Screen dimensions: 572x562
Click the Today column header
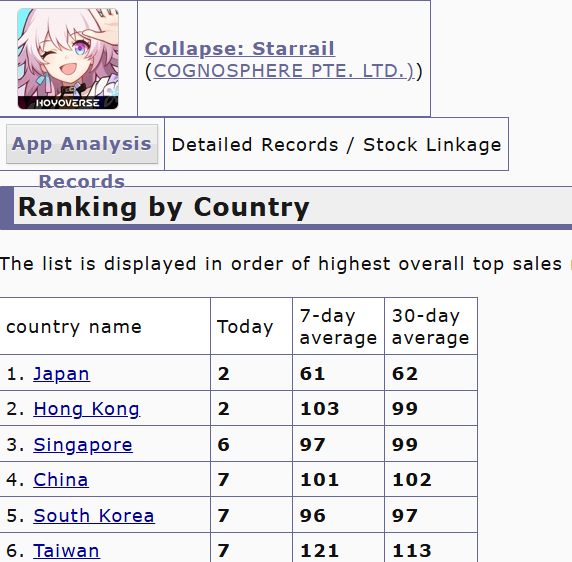coord(245,326)
